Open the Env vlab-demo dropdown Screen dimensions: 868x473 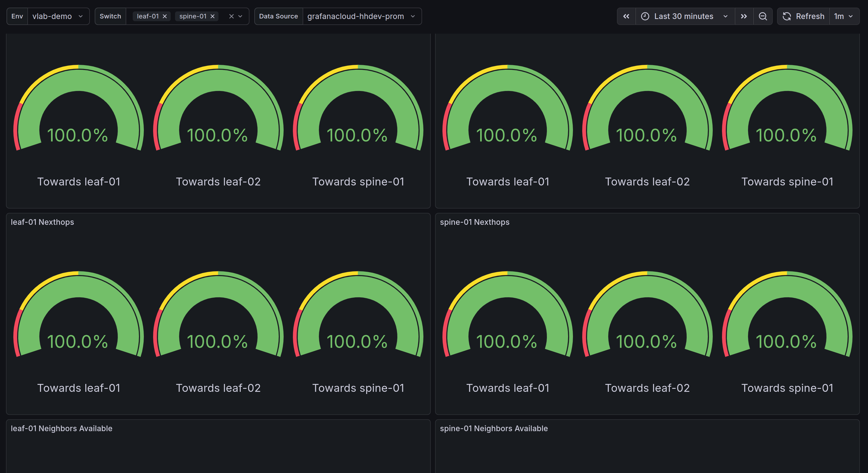click(x=58, y=16)
